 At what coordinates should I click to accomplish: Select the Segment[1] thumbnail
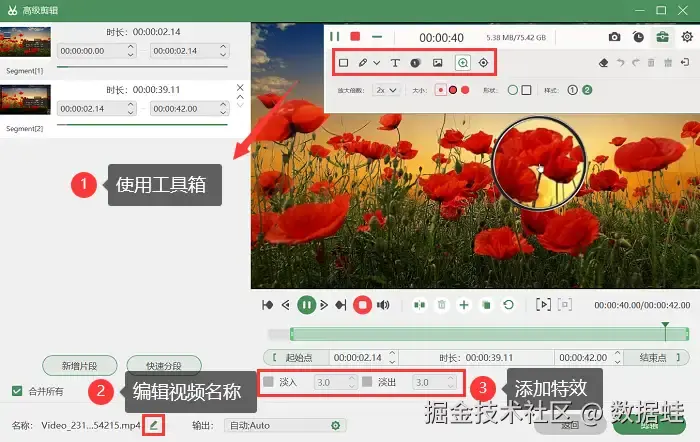pyautogui.click(x=25, y=42)
